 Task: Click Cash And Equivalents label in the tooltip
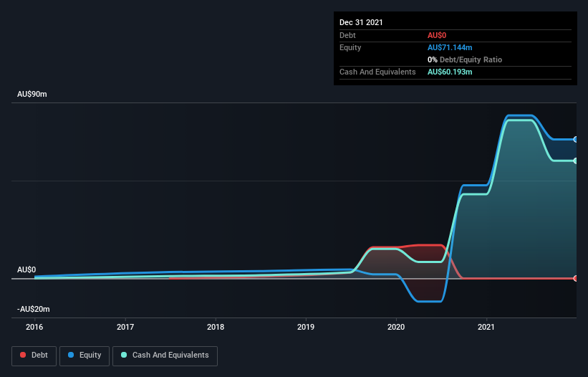[x=377, y=72]
